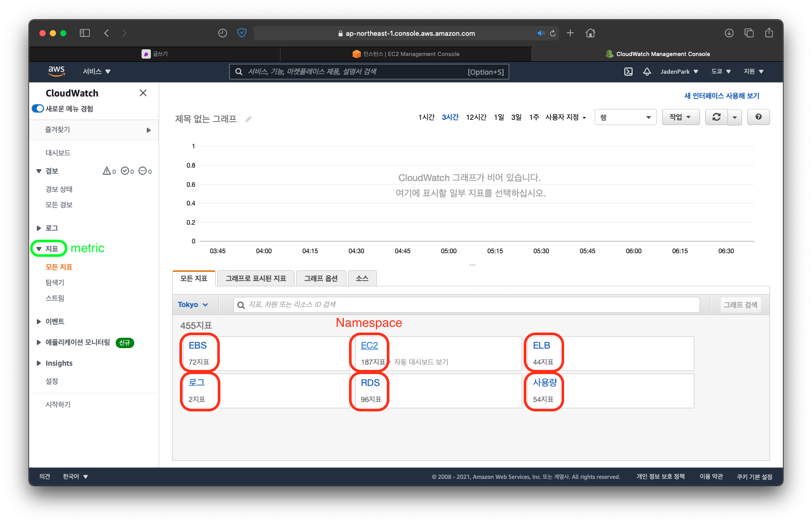Expand 애플리케이션 모니터링 section
Image resolution: width=812 pixels, height=524 pixels.
point(39,342)
